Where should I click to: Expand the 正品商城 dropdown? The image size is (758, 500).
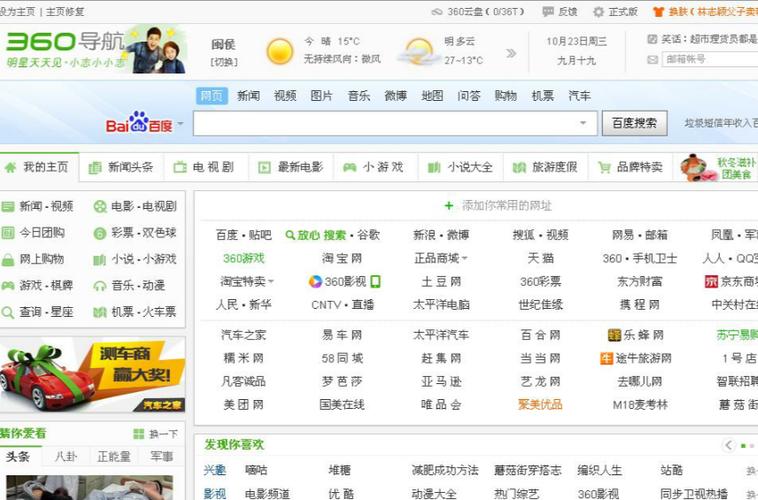[465, 259]
